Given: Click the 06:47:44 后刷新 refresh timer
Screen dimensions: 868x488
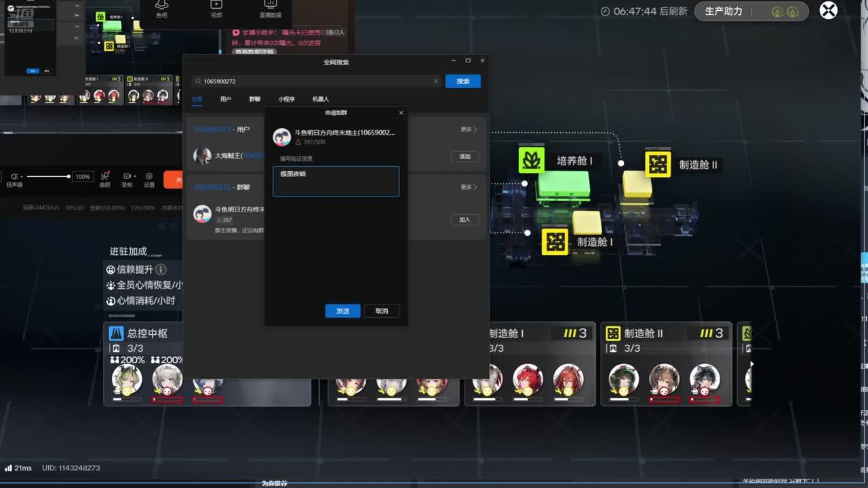Looking at the screenshot, I should click(644, 12).
